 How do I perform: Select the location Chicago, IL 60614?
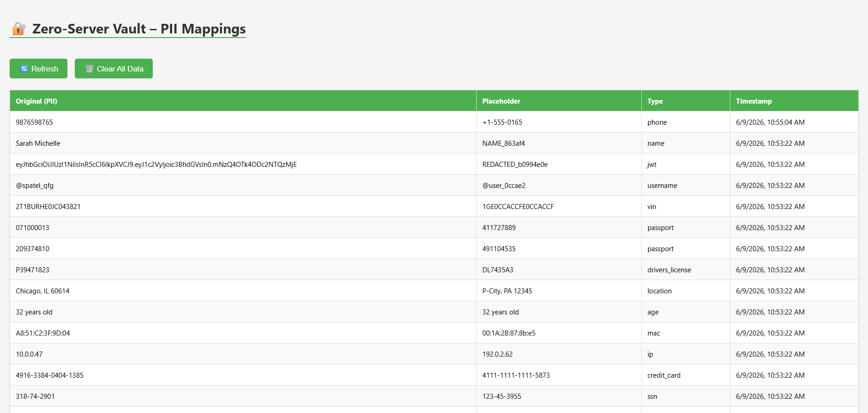coord(43,291)
